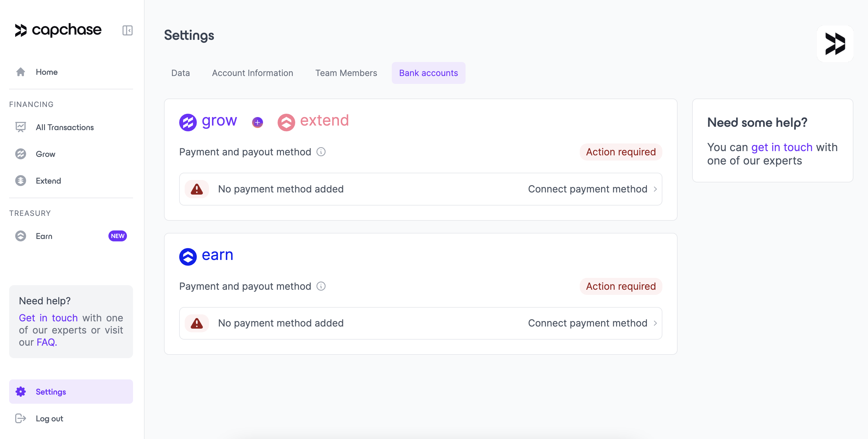Click Get in touch link in sidebar help box
The height and width of the screenshot is (439, 868).
[48, 318]
